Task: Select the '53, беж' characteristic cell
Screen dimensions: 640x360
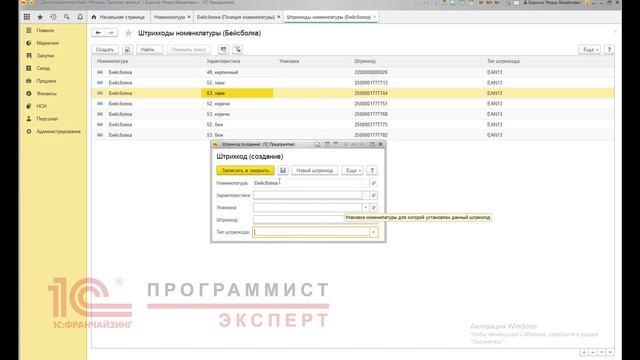Action: click(x=238, y=135)
